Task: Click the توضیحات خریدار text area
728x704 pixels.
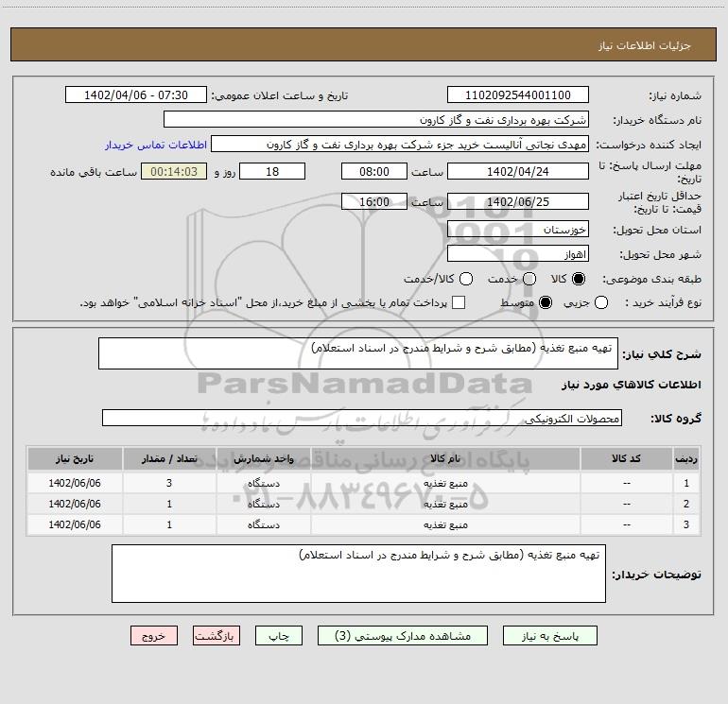Action: pyautogui.click(x=358, y=574)
